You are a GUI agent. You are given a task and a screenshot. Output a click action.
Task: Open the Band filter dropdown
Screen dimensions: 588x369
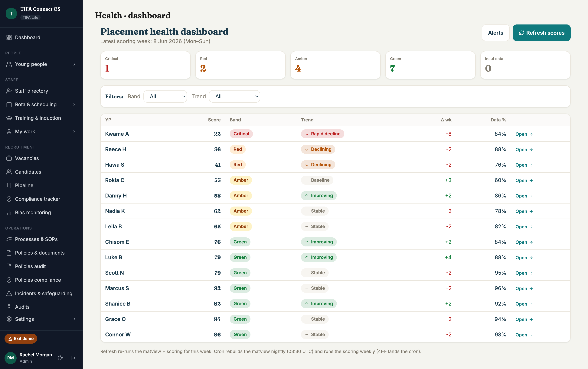pos(165,96)
